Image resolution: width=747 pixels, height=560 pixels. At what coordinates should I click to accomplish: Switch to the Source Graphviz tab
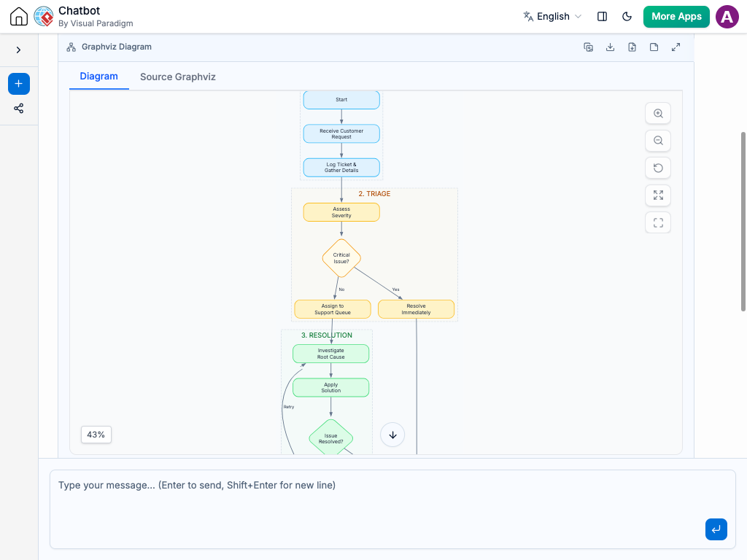[x=178, y=77]
